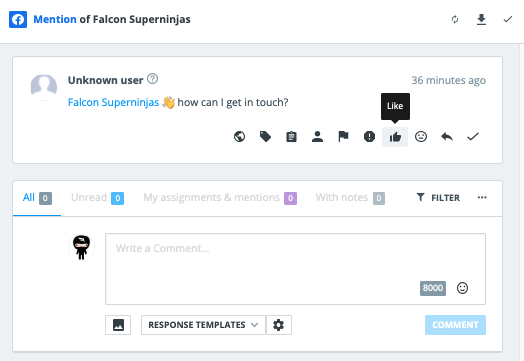Like the mention with thumbs-up icon
The image size is (524, 361).
pos(395,137)
